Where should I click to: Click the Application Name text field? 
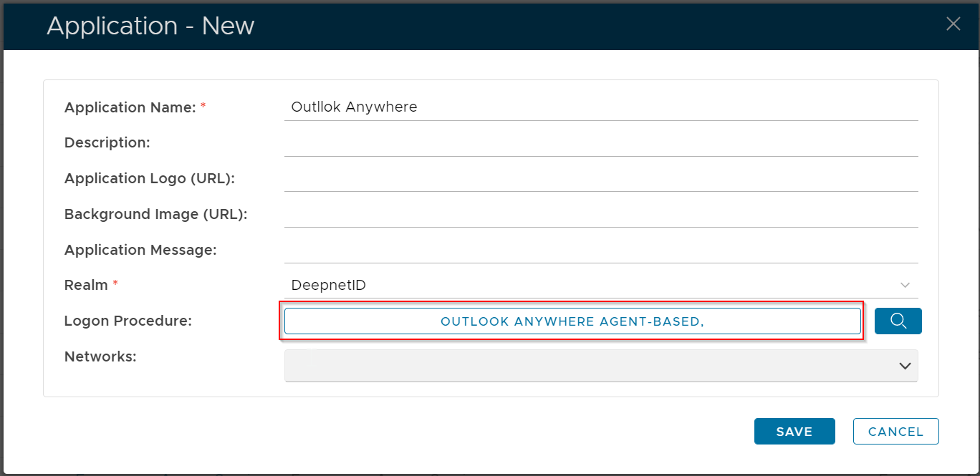(600, 107)
